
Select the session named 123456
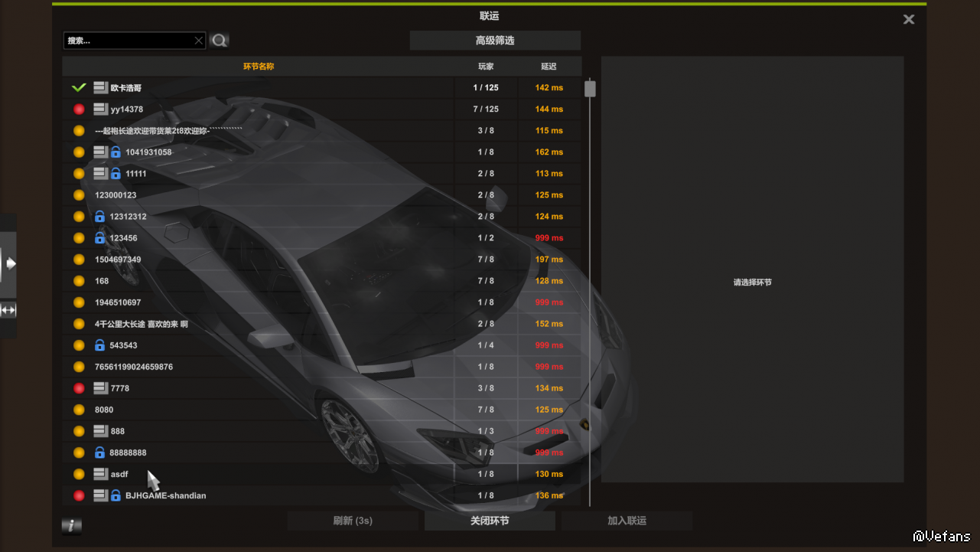click(x=322, y=238)
